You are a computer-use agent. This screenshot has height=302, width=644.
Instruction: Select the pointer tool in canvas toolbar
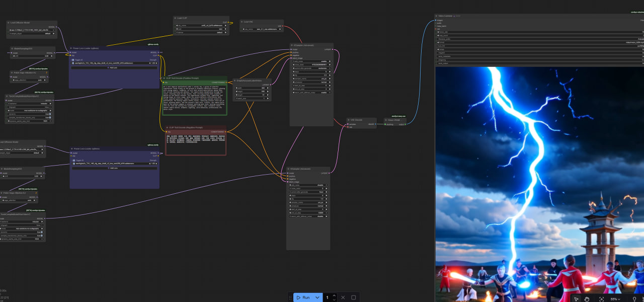[x=577, y=298]
